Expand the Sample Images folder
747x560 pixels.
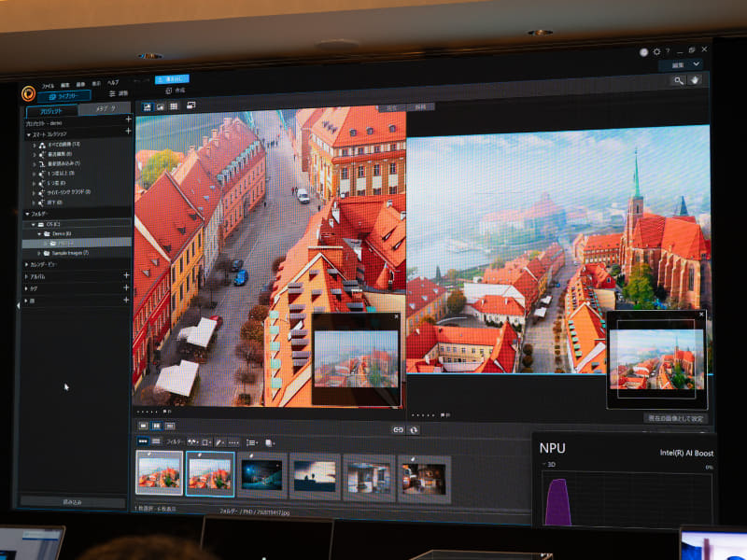tap(39, 253)
